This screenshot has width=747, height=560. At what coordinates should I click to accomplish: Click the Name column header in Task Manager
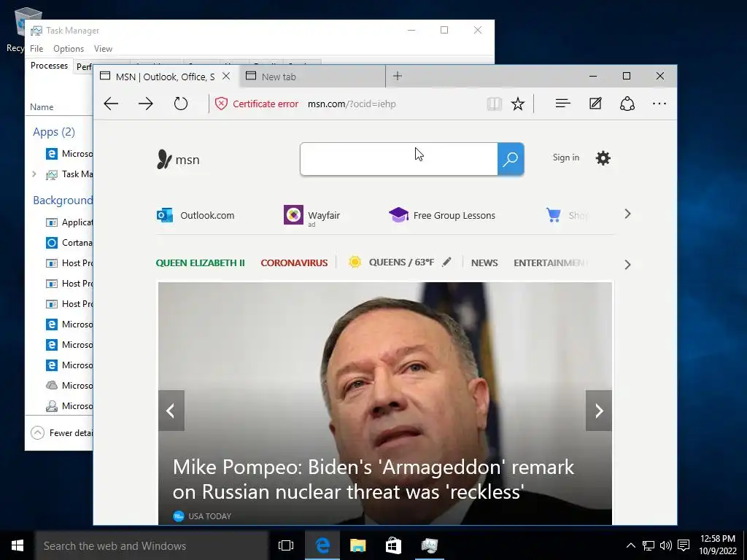click(x=42, y=107)
